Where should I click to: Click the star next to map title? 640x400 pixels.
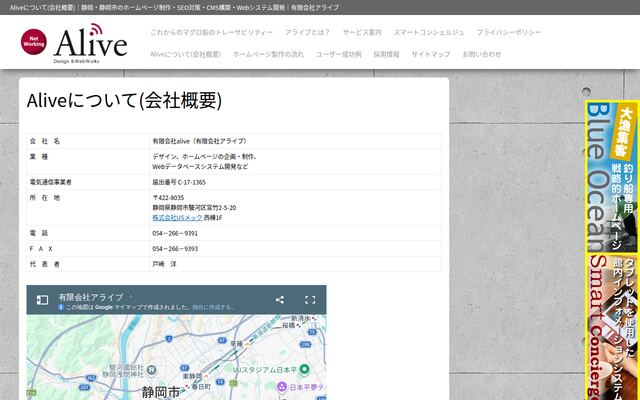point(131,297)
